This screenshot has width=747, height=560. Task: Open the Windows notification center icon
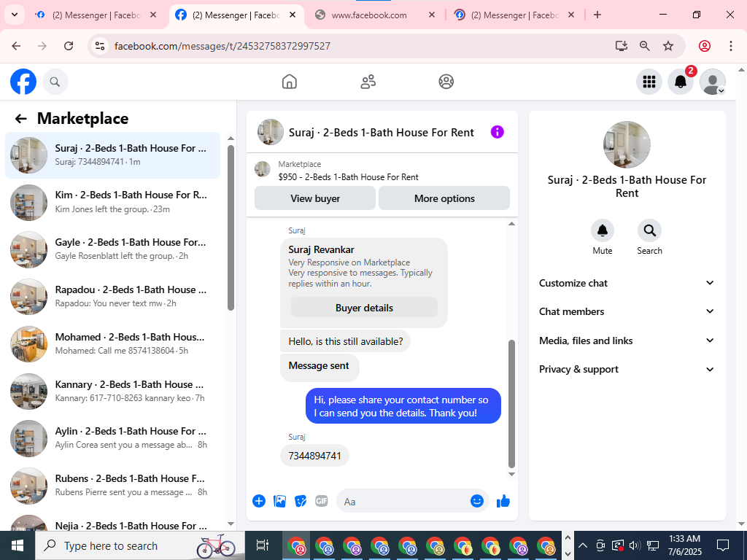(x=723, y=545)
